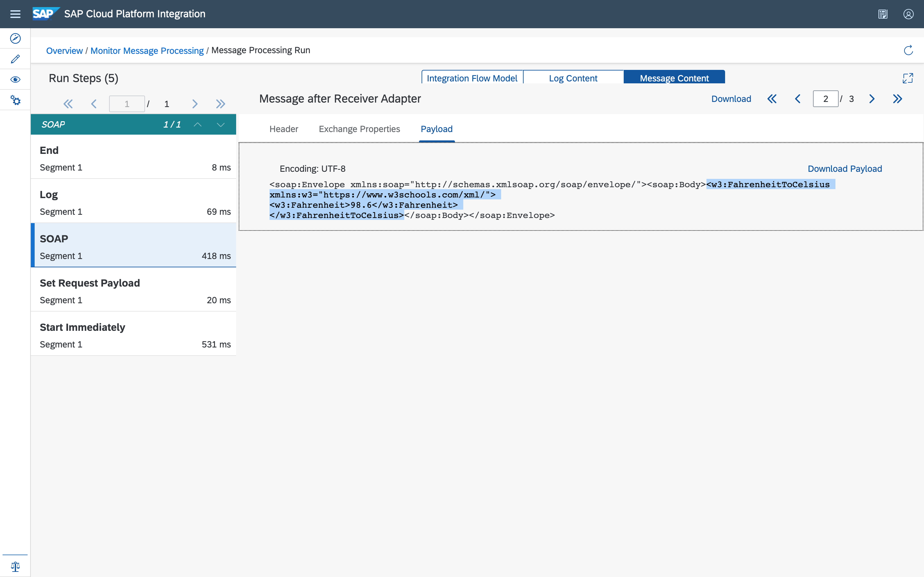
Task: Click the Download Payload link
Action: click(845, 168)
